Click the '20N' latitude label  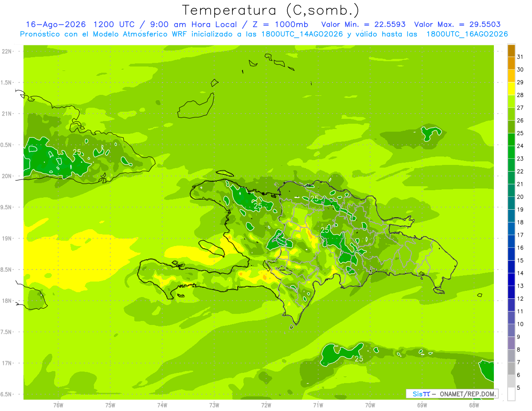(6, 176)
